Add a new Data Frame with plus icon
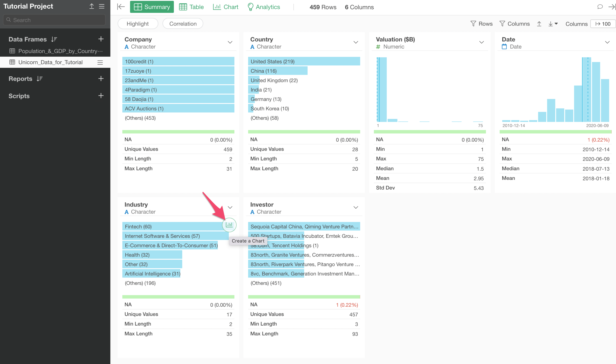 pos(101,39)
